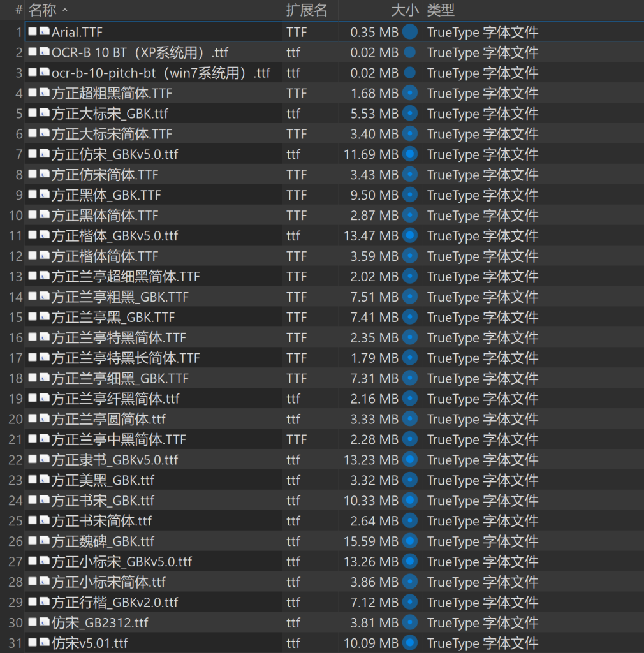644x653 pixels.
Task: Click the file icon of ocr-b-10-pitch-bt（win7系统用）.ttf
Action: click(45, 72)
